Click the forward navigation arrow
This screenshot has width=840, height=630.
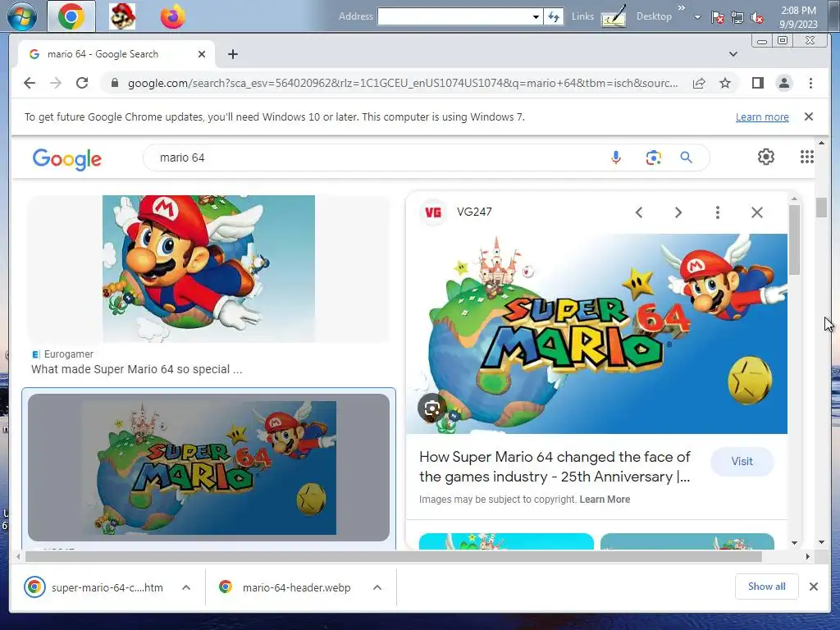56,83
